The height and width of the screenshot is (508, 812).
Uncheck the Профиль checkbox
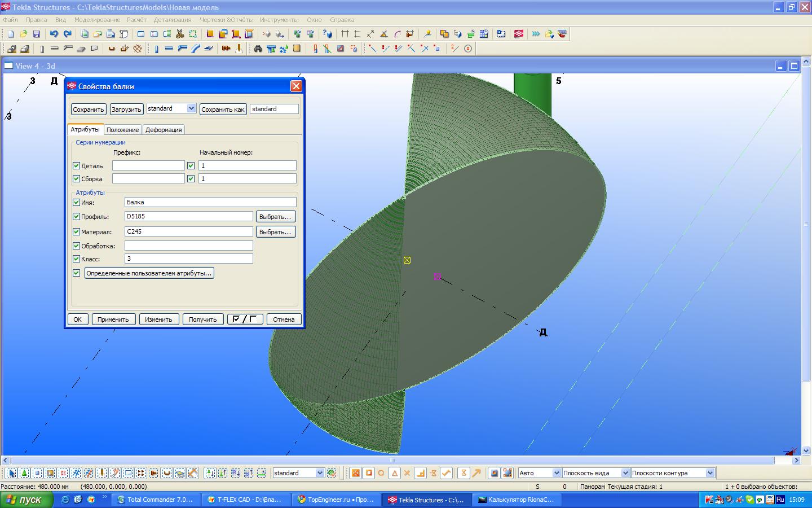(x=77, y=217)
